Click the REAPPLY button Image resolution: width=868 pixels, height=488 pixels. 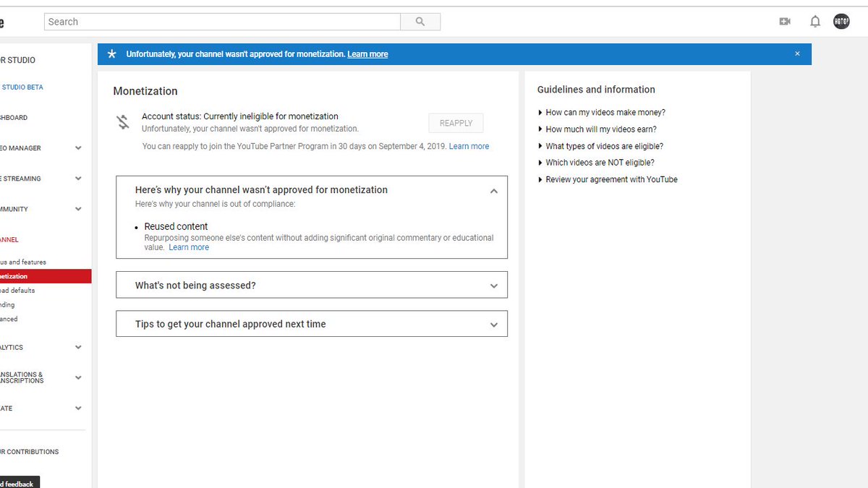tap(456, 123)
